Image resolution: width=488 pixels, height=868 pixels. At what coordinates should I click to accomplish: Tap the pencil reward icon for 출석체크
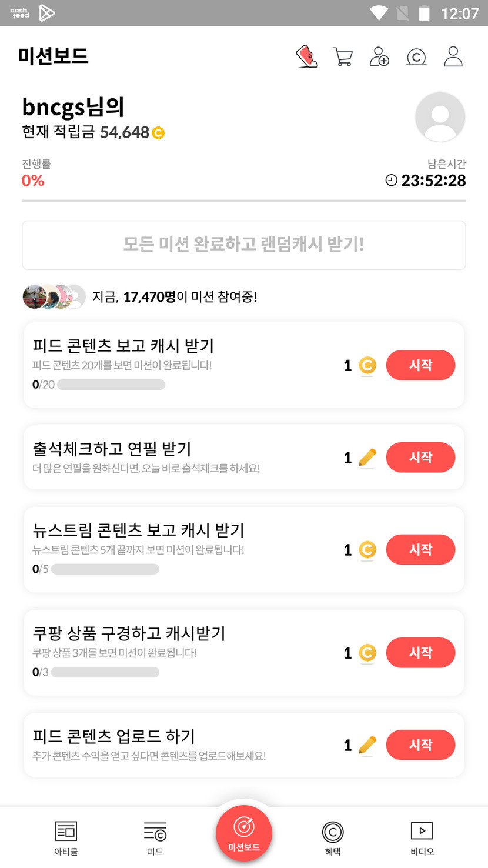(x=367, y=458)
